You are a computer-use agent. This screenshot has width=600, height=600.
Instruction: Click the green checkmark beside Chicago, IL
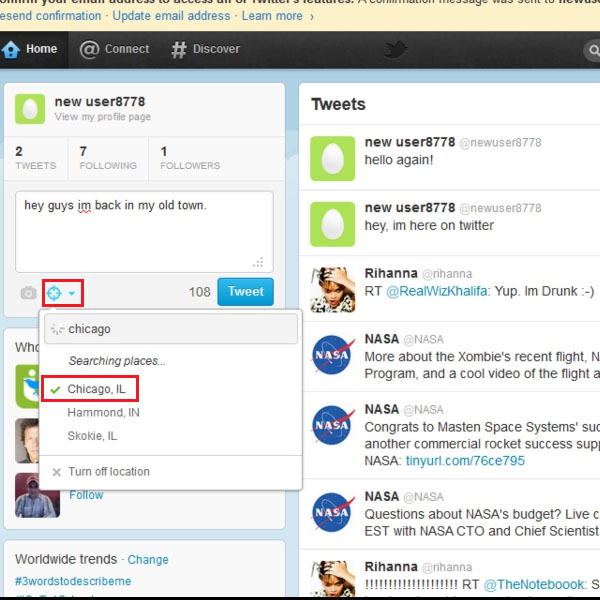(55, 390)
